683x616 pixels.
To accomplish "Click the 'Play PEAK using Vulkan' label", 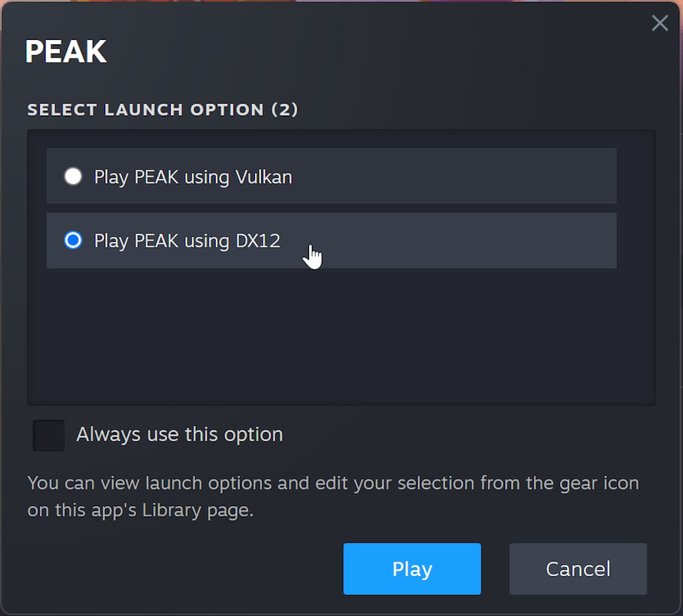I will [x=192, y=177].
